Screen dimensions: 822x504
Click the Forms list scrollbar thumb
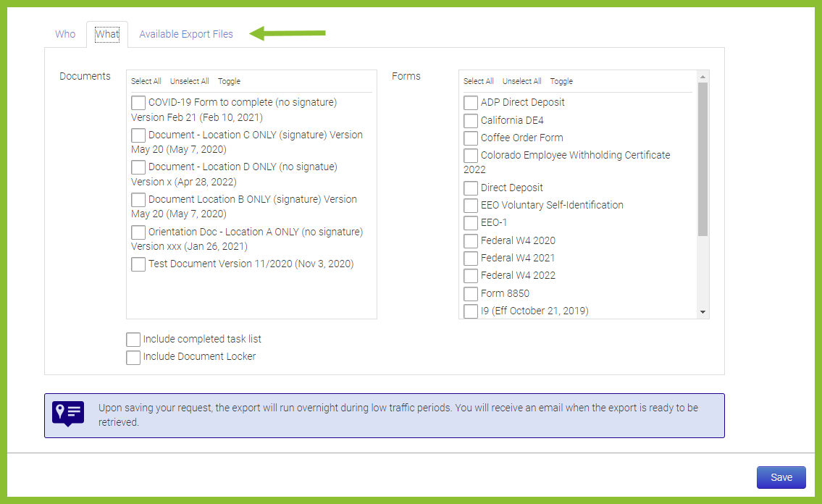click(x=703, y=159)
